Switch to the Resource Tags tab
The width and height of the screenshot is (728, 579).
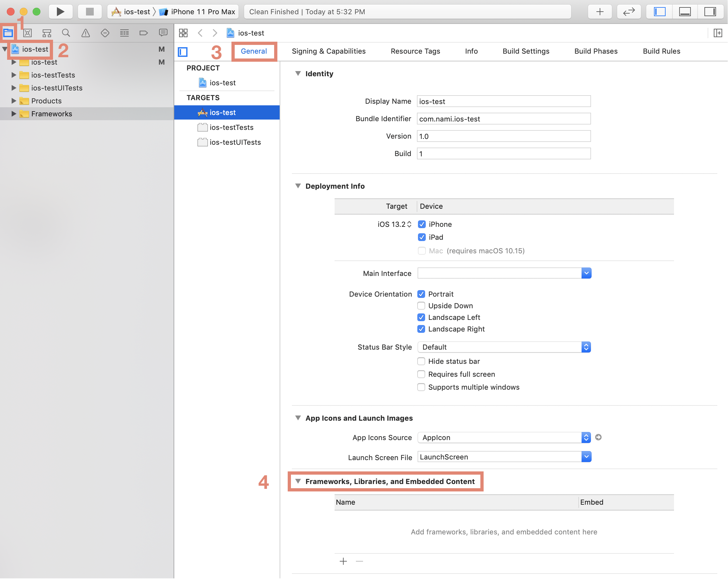click(415, 51)
